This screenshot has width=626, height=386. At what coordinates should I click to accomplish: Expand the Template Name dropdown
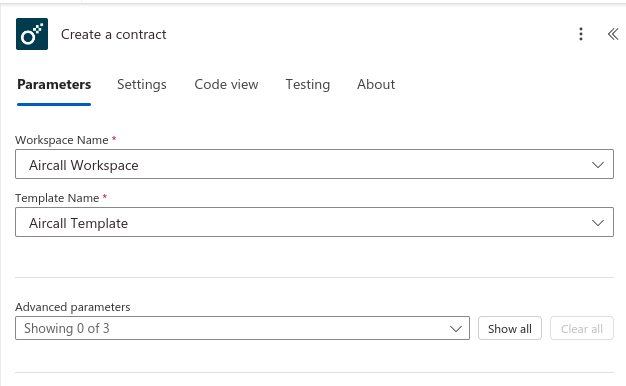point(314,222)
